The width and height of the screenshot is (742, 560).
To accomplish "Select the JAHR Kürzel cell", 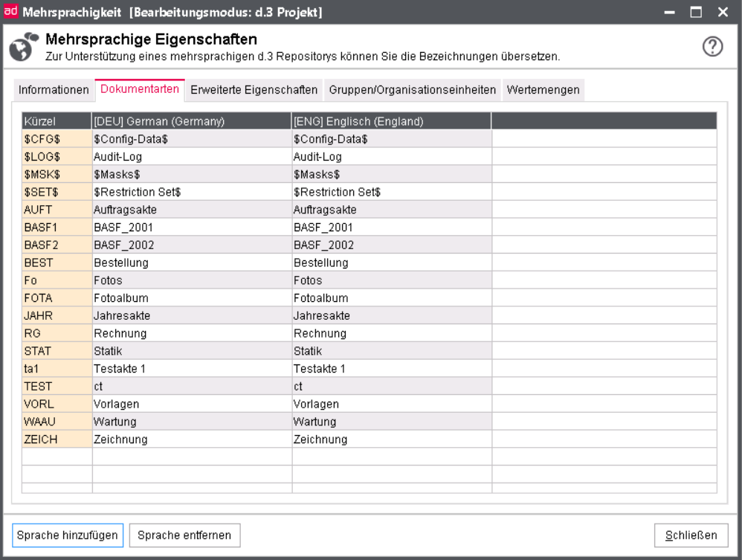I will [x=57, y=316].
